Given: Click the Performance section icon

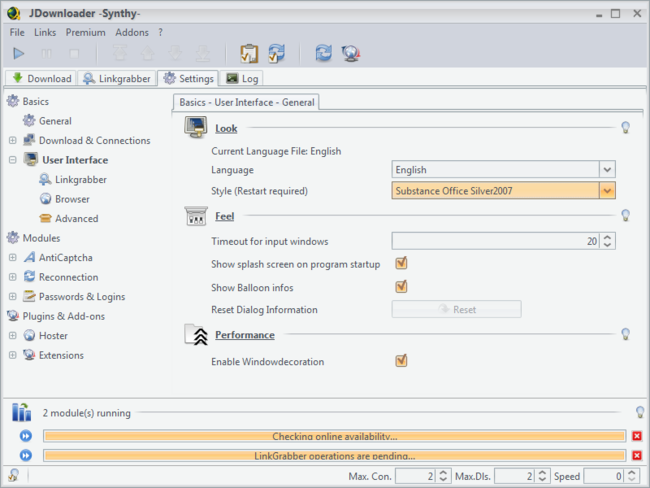Looking at the screenshot, I should point(196,335).
